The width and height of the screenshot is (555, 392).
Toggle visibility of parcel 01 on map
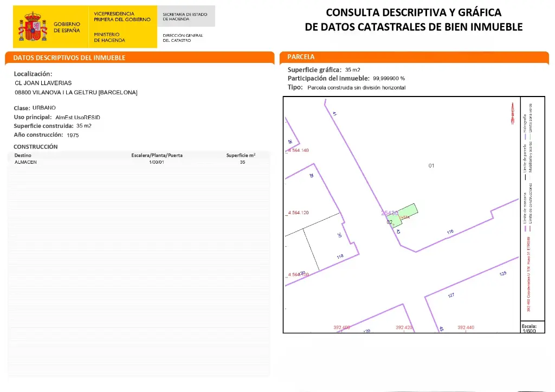[431, 166]
